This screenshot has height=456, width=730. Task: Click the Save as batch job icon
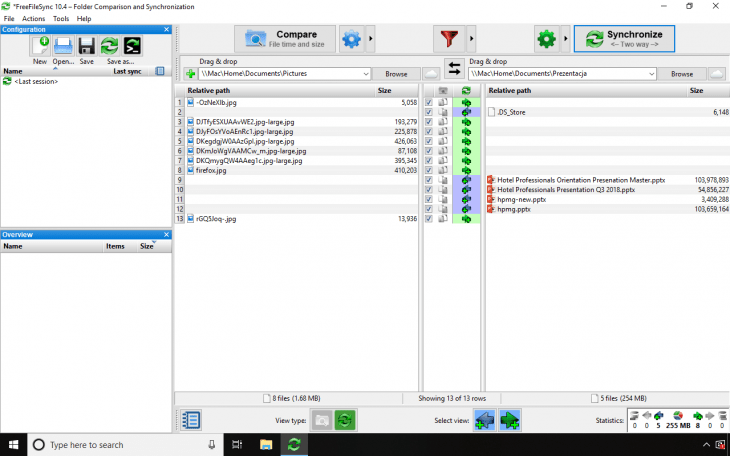tap(132, 46)
